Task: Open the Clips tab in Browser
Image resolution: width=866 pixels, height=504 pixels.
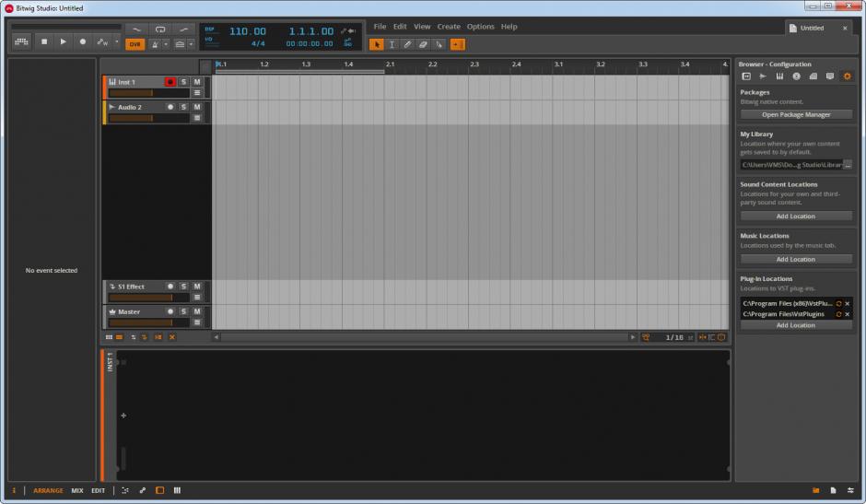Action: 813,76
